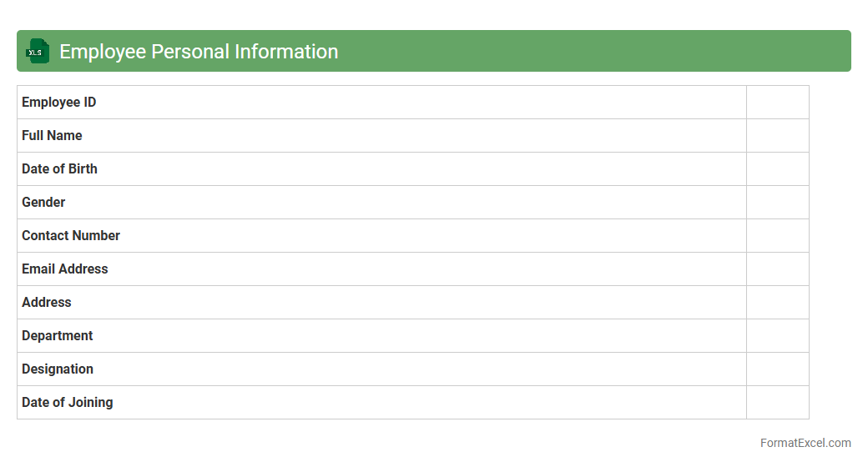Click the empty value cell for Gender
Viewport: 868px width, 467px height.
(x=777, y=203)
